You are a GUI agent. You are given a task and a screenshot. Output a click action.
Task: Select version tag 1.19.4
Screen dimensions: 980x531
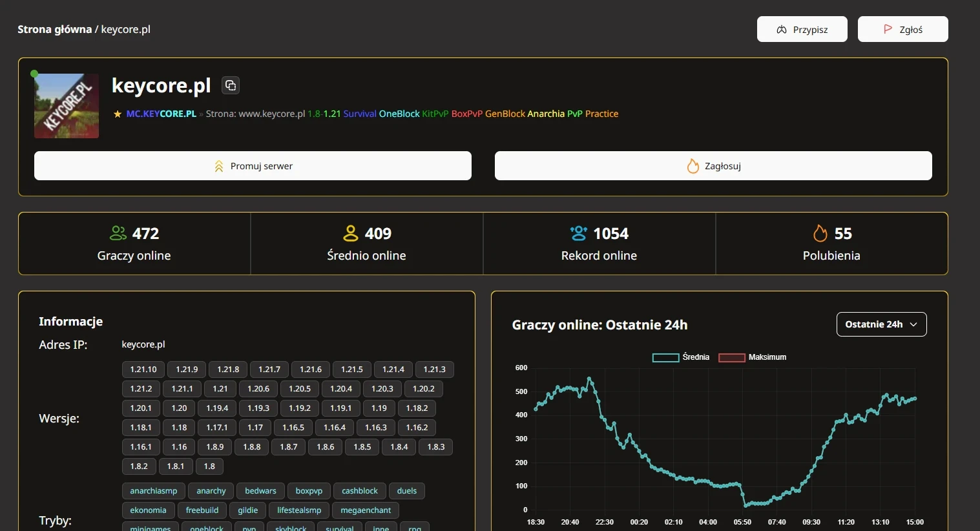[217, 408]
